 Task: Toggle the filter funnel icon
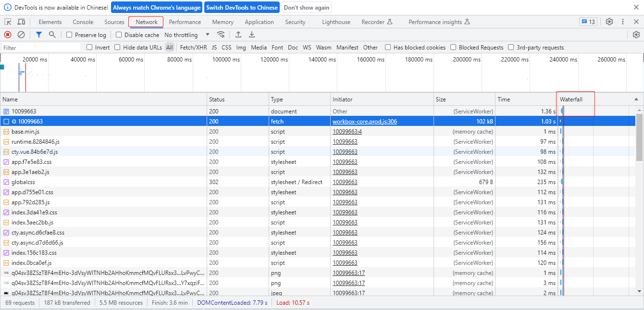coord(39,35)
